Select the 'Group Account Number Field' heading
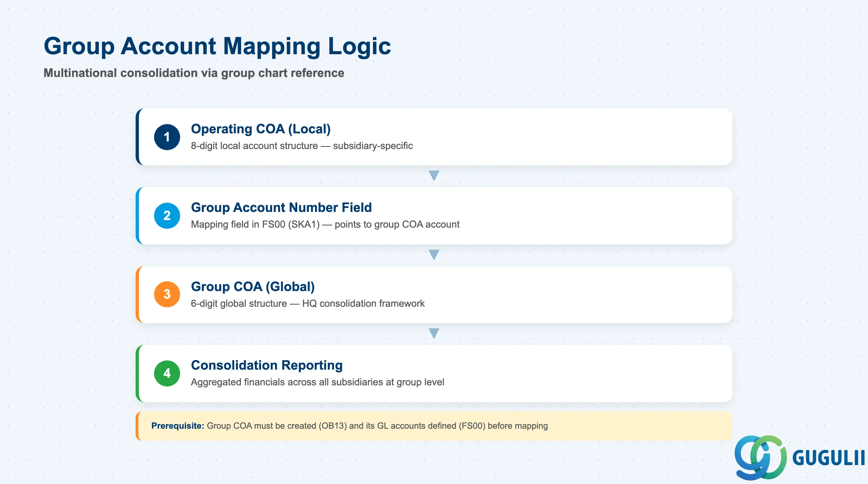This screenshot has width=868, height=484. tap(281, 207)
